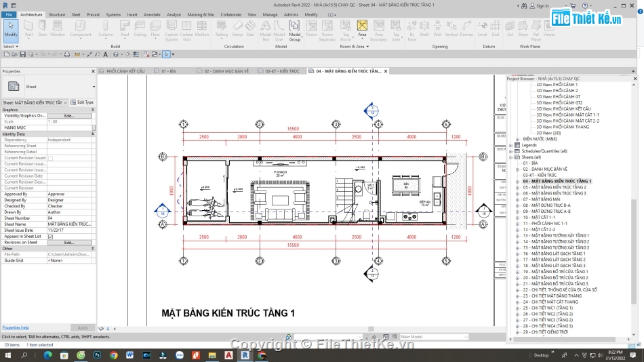Click Save in quick access toolbar

22,54
